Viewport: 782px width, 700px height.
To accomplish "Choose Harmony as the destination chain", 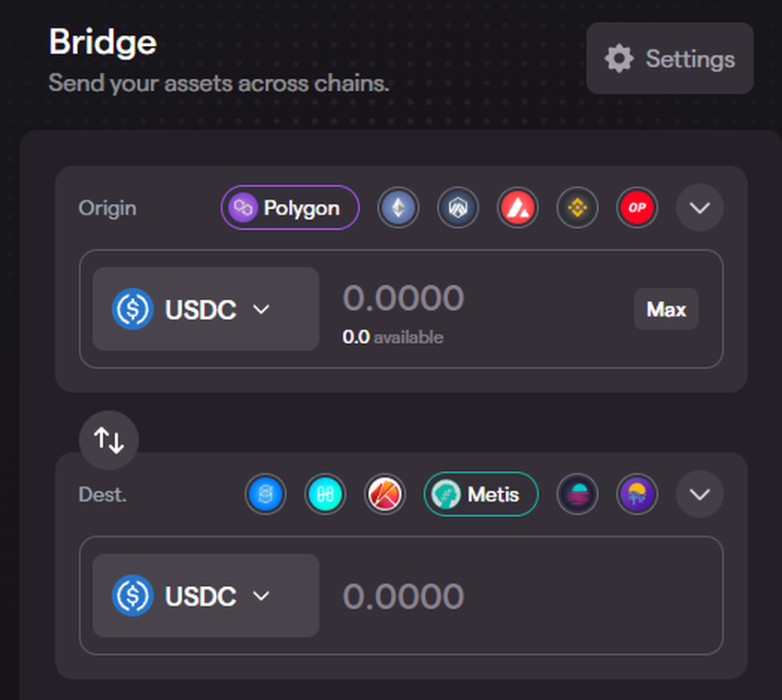I will coord(325,495).
